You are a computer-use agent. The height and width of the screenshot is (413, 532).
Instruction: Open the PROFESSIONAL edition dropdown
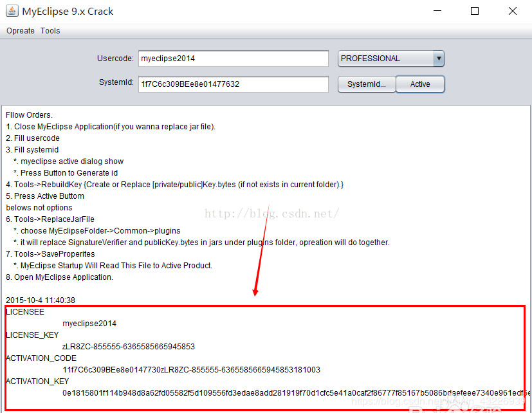(x=391, y=59)
